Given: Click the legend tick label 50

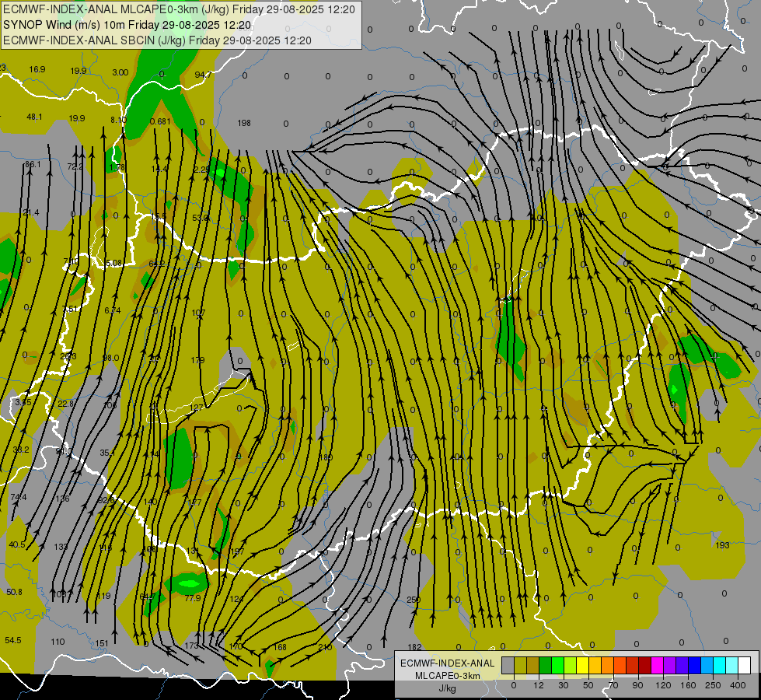Looking at the screenshot, I should 588,685.
